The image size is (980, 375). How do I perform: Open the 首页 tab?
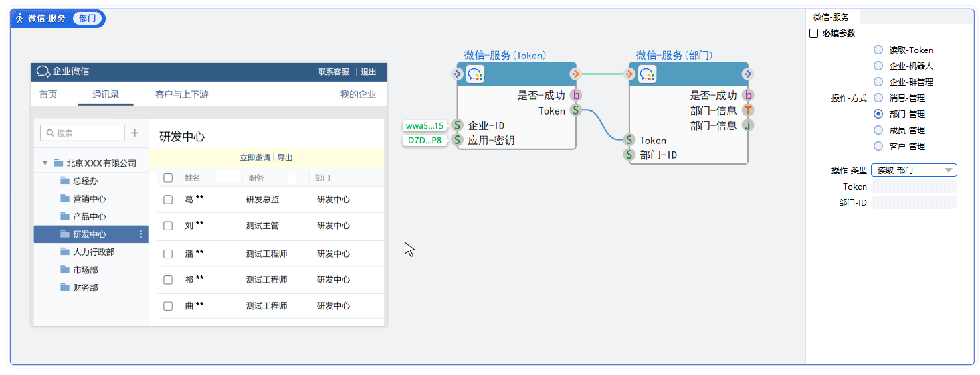[x=48, y=94]
